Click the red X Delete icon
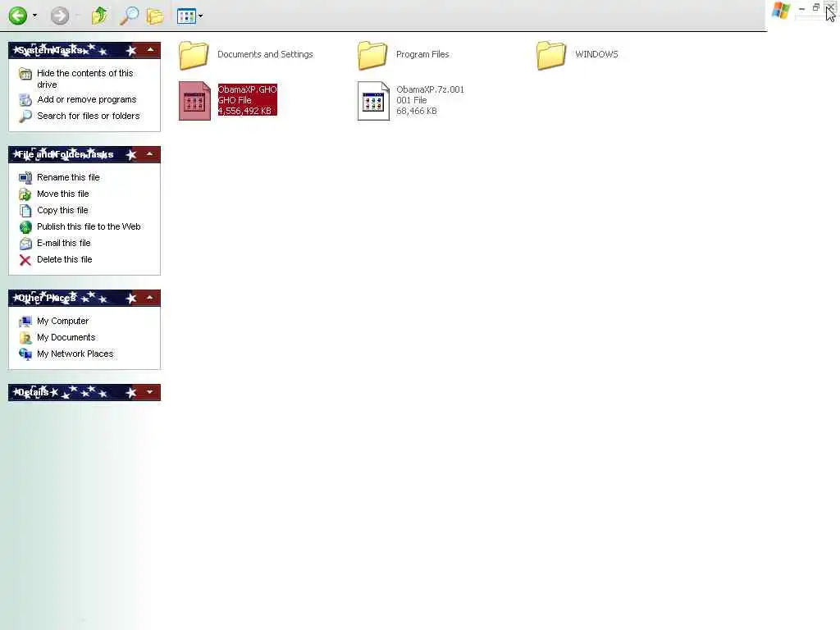The image size is (840, 630). point(25,260)
